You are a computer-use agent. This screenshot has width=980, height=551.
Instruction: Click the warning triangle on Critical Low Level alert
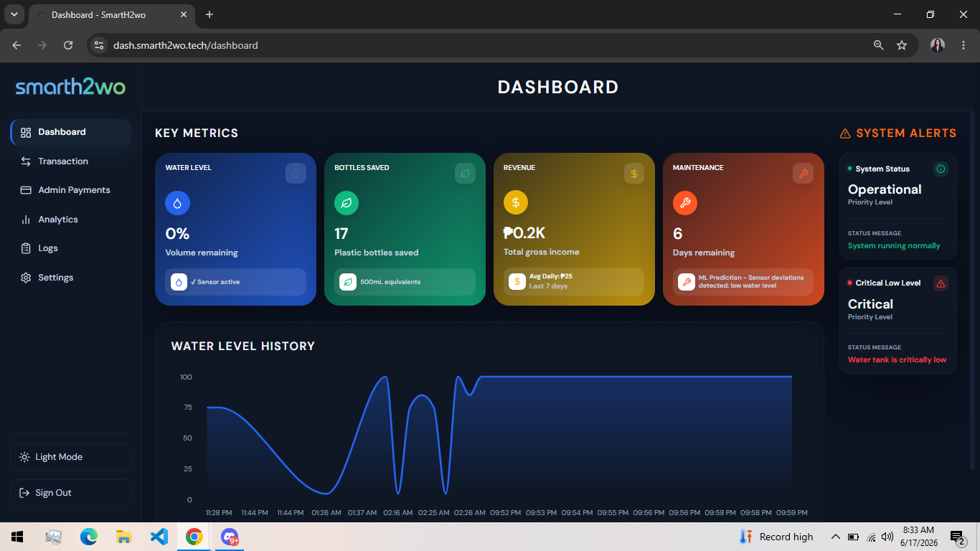tap(941, 283)
